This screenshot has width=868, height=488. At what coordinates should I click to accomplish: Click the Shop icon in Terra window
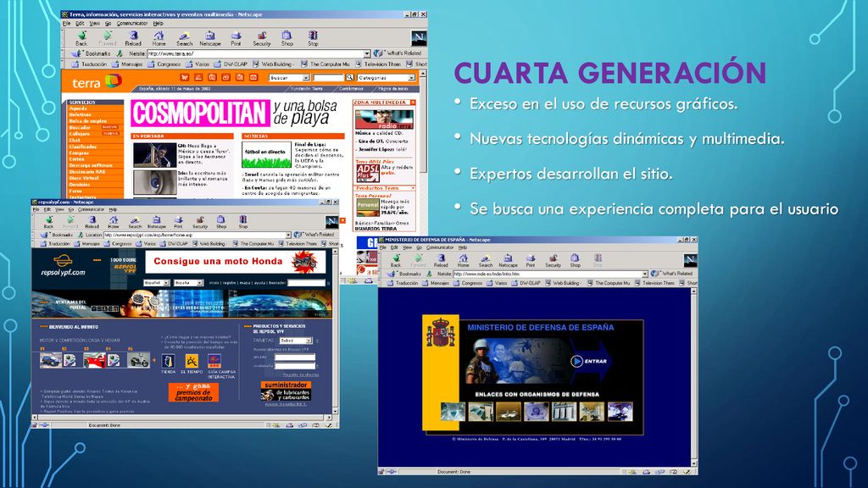(287, 36)
